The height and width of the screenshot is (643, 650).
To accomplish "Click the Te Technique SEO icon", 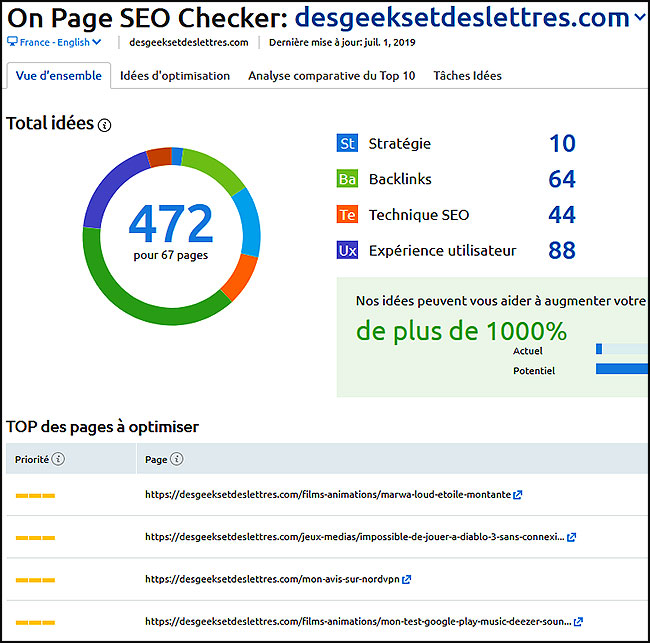I will [x=347, y=214].
